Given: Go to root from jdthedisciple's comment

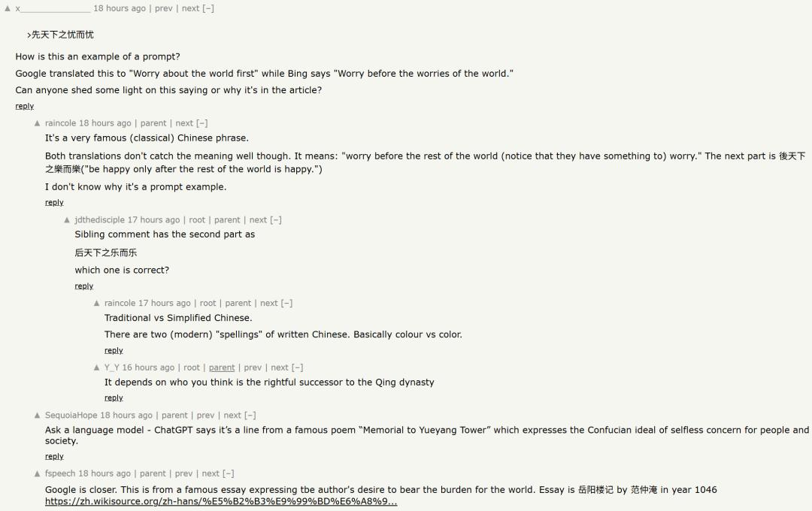Looking at the screenshot, I should 197,220.
